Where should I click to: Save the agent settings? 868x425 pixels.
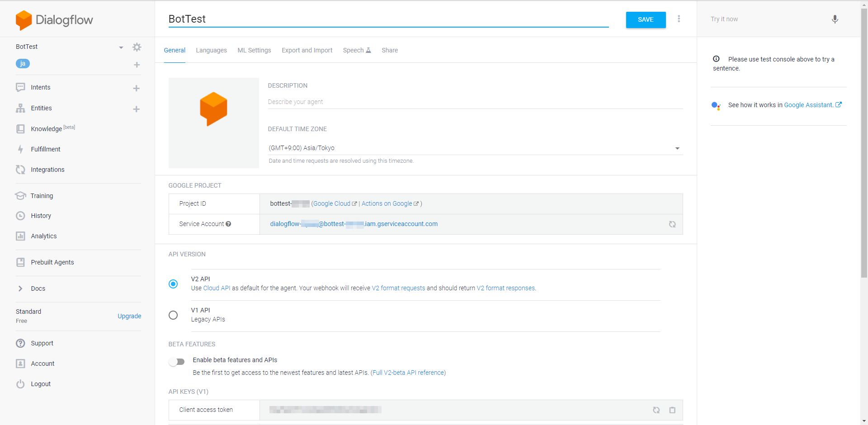click(646, 19)
